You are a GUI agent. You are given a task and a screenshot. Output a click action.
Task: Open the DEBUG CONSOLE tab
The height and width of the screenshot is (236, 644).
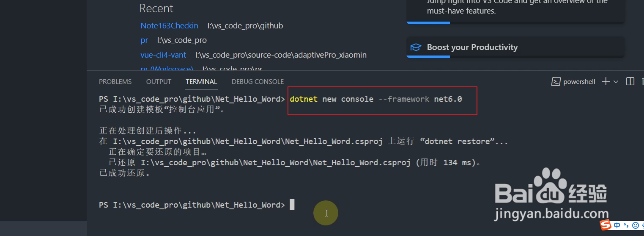[258, 81]
